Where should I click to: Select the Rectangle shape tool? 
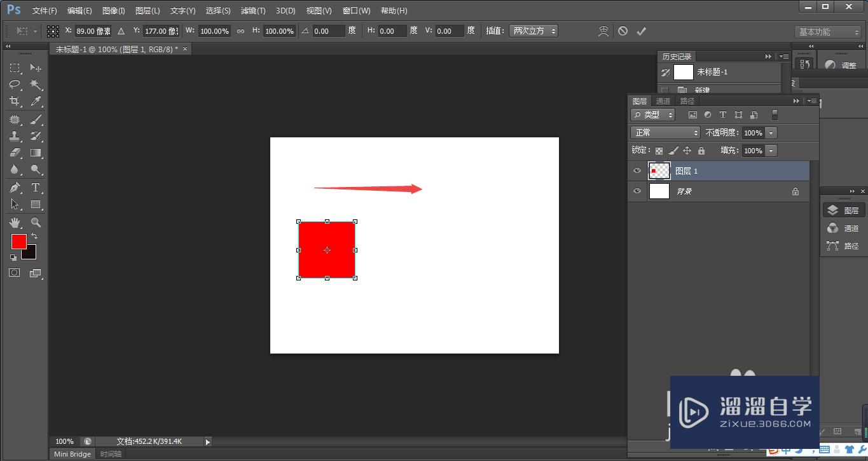tap(36, 204)
